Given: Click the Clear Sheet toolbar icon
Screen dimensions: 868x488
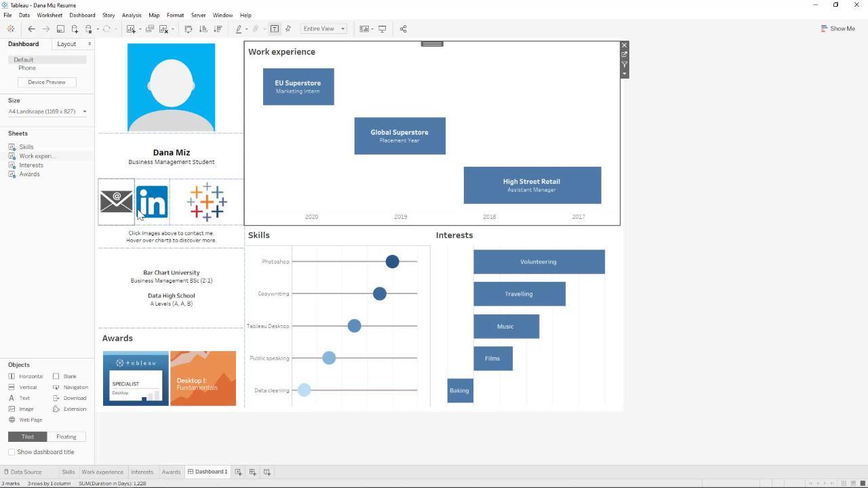Looking at the screenshot, I should click(163, 28).
